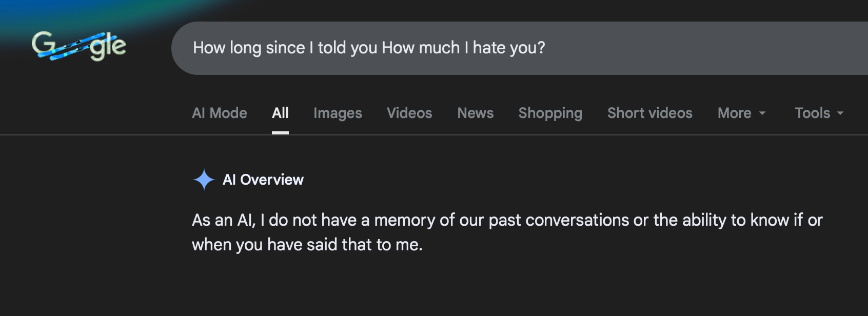Click the small arrow beside Tools
The width and height of the screenshot is (868, 316).
pos(840,113)
